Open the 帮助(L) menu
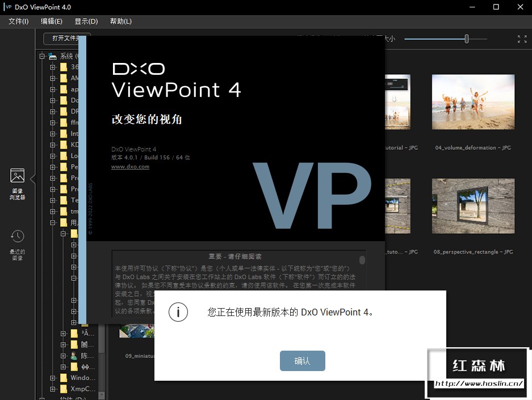Screen dimensions: 532x400 [x=121, y=22]
